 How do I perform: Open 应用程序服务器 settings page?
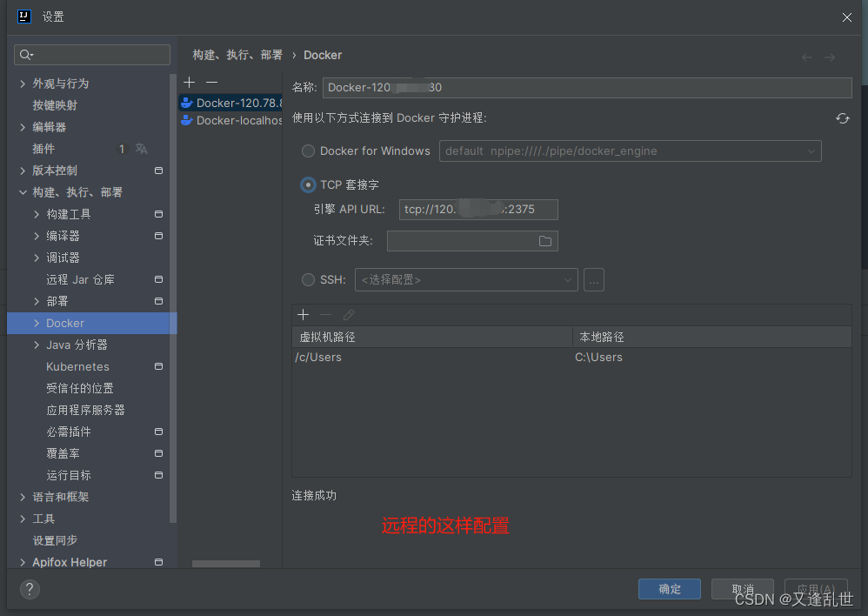pyautogui.click(x=85, y=410)
